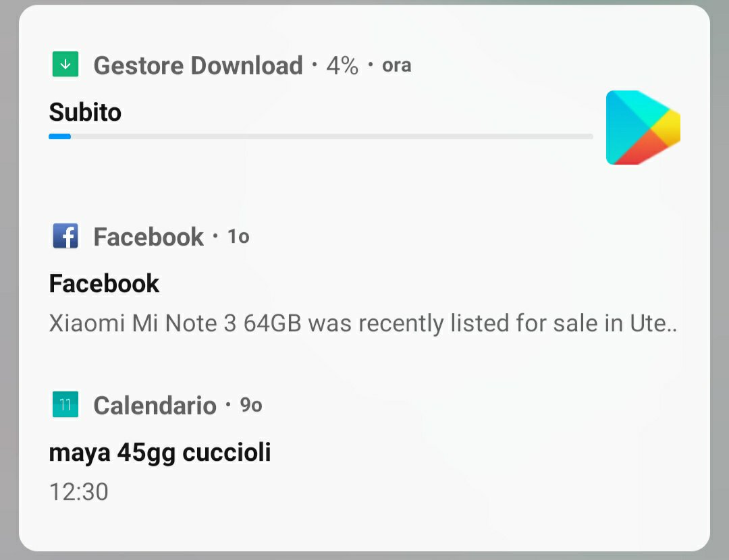Click the 4% download percentage
Viewport: 729px width, 560px height.
pyautogui.click(x=342, y=65)
